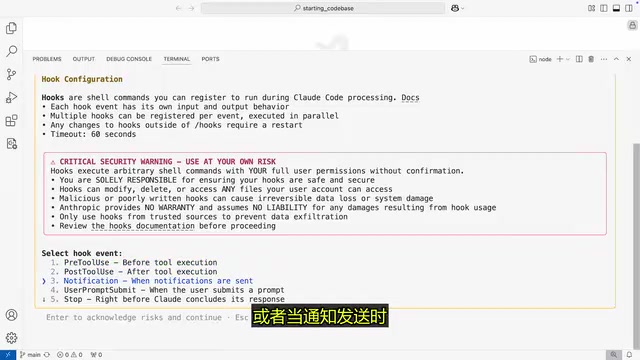640x360 pixels.
Task: Go back with the navigation arrow
Action: tap(178, 8)
